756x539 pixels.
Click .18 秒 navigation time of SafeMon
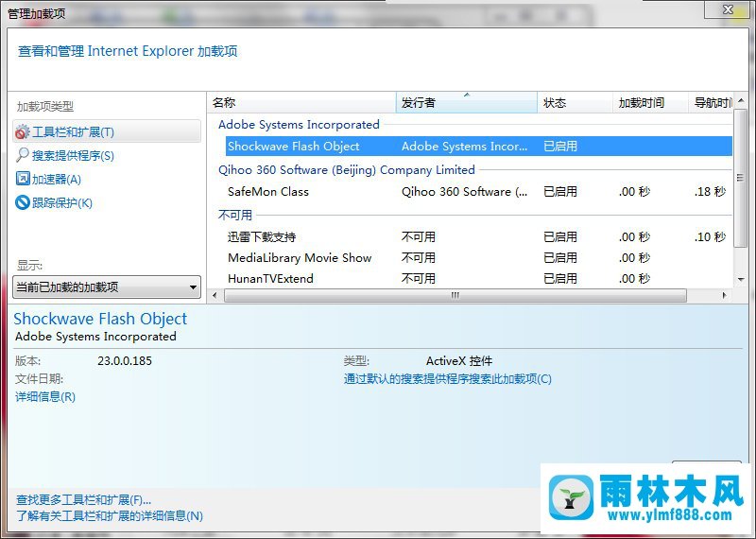pyautogui.click(x=711, y=192)
